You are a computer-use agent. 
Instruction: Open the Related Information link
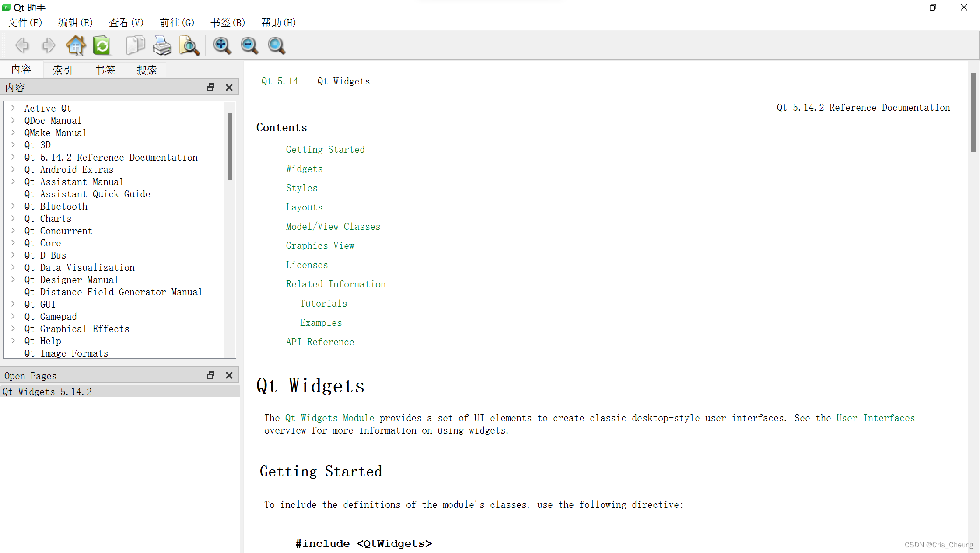coord(336,284)
